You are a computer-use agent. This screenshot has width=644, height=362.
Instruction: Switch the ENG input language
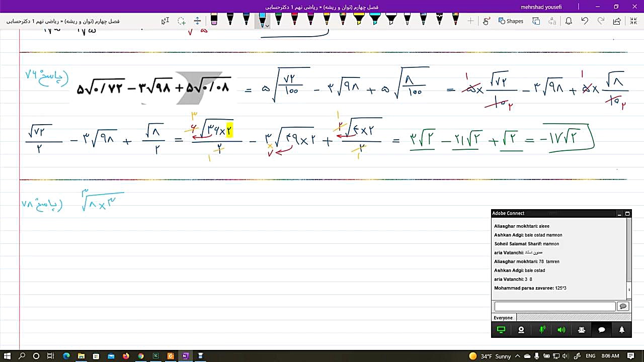591,356
